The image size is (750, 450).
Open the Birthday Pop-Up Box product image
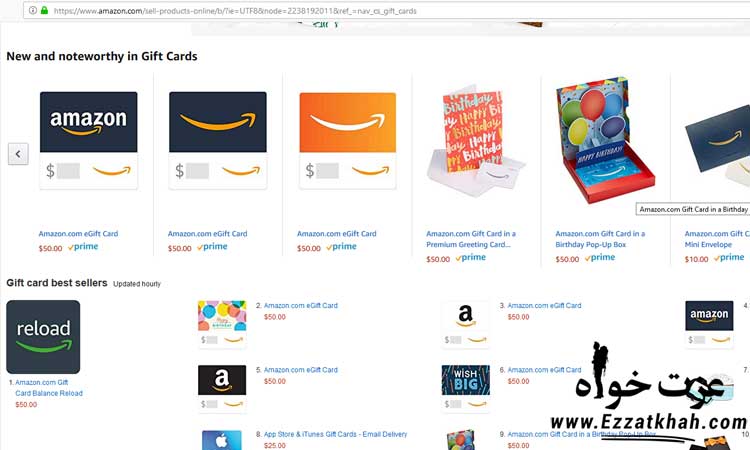605,139
